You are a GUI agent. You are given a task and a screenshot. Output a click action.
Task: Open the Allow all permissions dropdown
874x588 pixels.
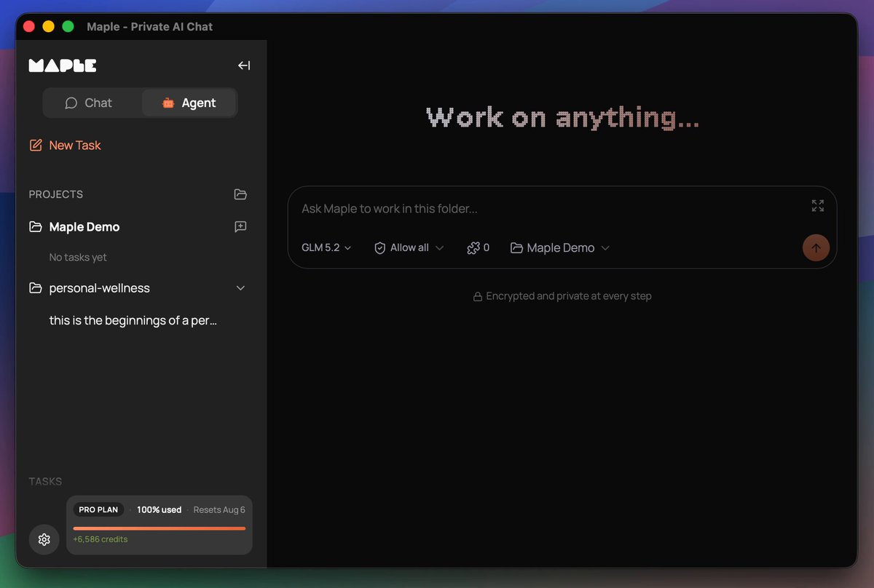[409, 248]
